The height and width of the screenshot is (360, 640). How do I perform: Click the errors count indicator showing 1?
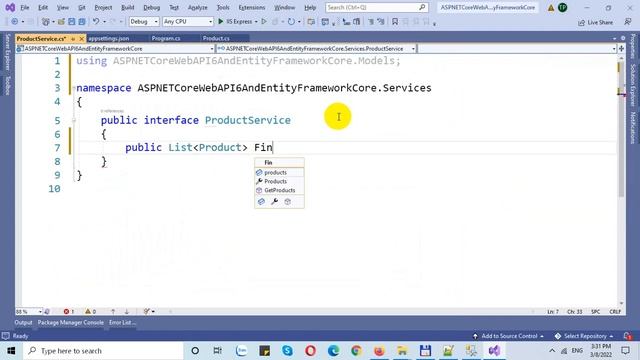(69, 311)
